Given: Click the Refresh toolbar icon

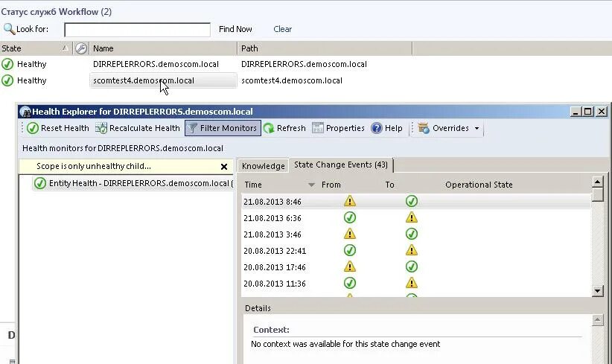Looking at the screenshot, I should point(269,128).
